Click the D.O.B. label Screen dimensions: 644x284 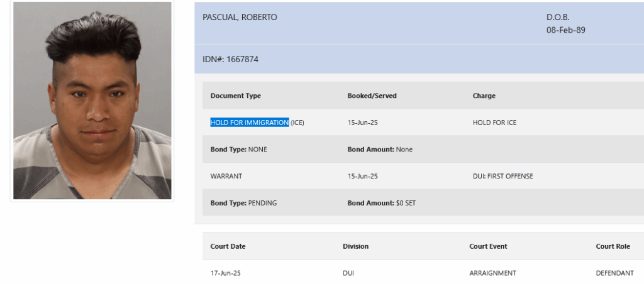click(x=558, y=17)
